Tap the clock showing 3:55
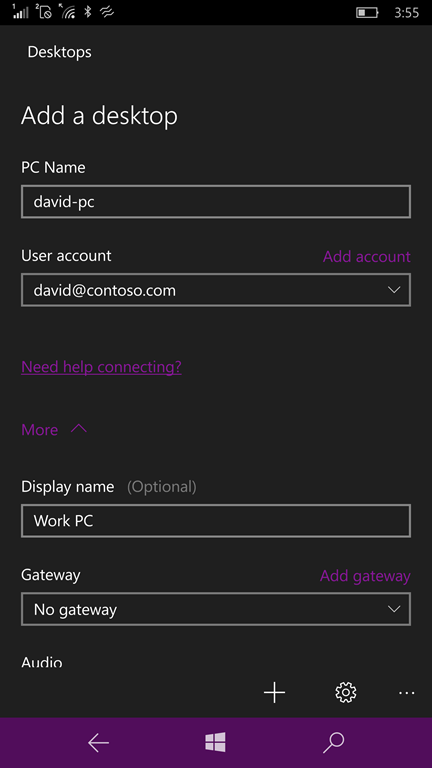This screenshot has width=432, height=768. [x=407, y=12]
